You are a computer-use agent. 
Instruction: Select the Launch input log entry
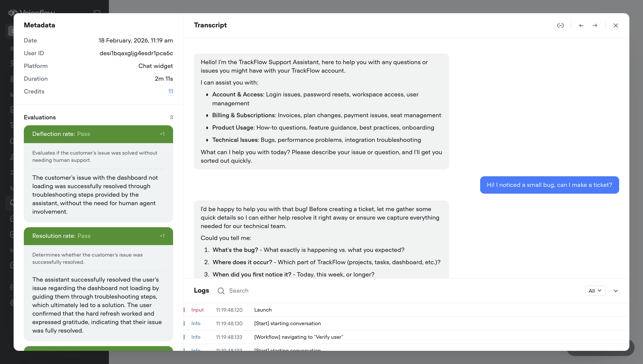[263, 310]
